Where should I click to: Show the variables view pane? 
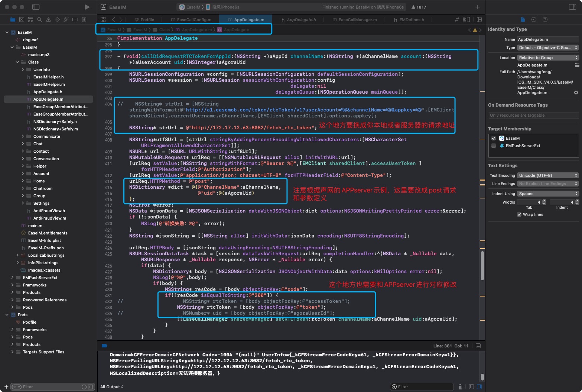(471, 387)
